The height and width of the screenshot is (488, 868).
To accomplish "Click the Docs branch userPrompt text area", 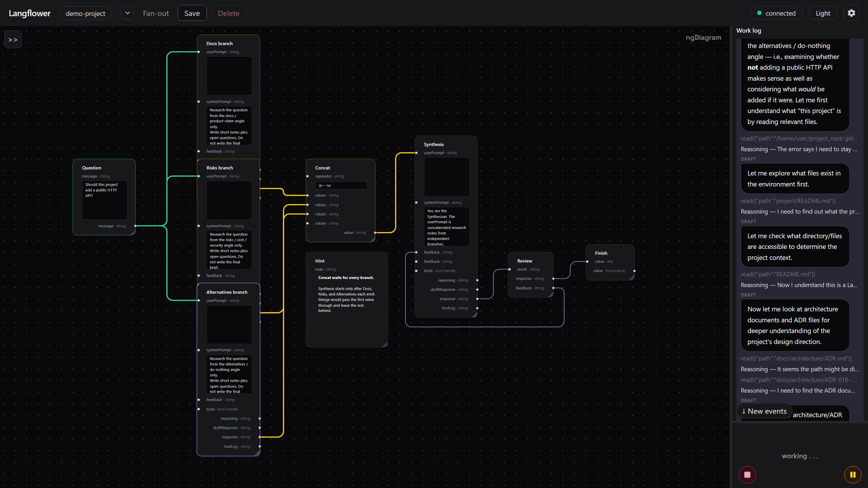I will 229,76.
